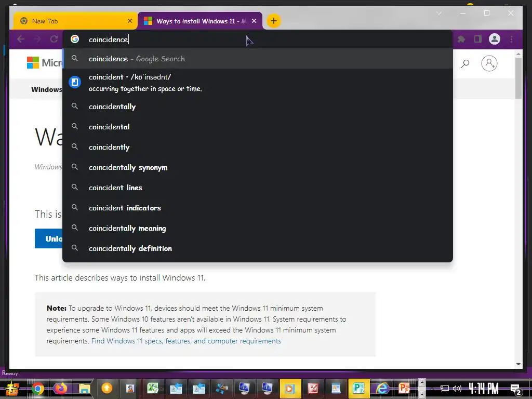532x399 pixels.
Task: Choose the 'coincidentally' suggestion
Action: [x=258, y=107]
